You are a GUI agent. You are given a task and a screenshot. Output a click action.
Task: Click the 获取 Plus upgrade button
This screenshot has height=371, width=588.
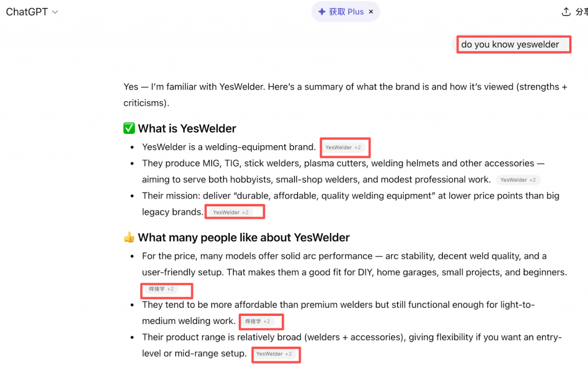346,11
